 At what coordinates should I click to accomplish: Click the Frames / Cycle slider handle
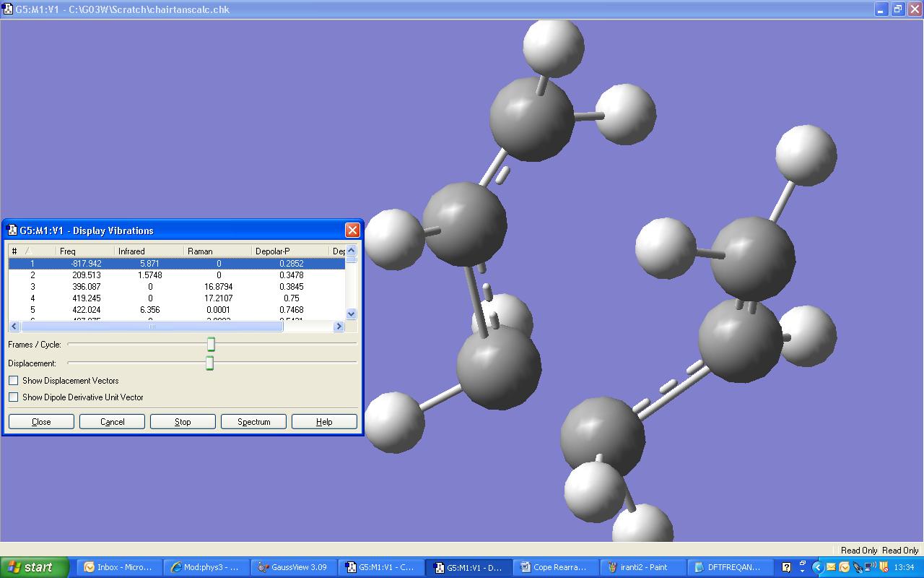[211, 344]
